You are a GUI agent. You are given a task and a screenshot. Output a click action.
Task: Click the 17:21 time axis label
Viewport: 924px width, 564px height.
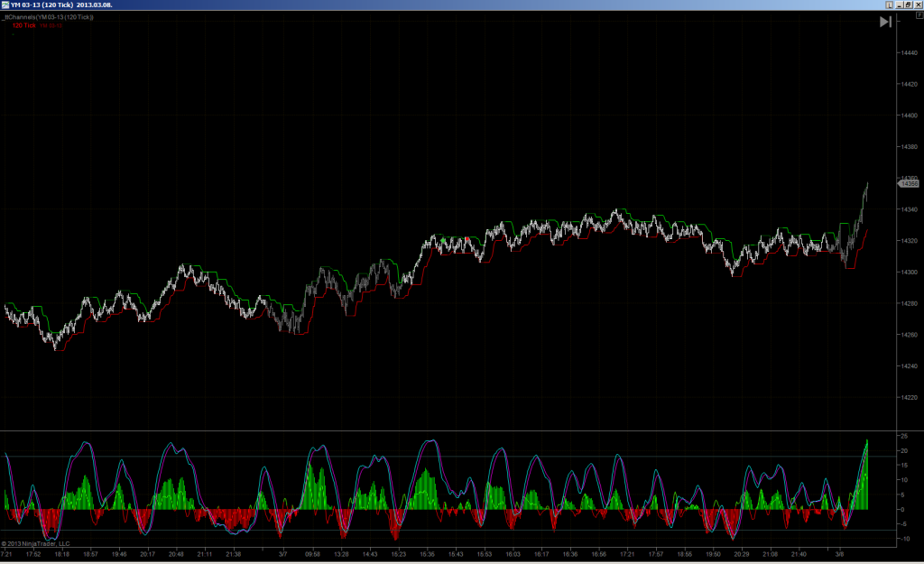627,554
